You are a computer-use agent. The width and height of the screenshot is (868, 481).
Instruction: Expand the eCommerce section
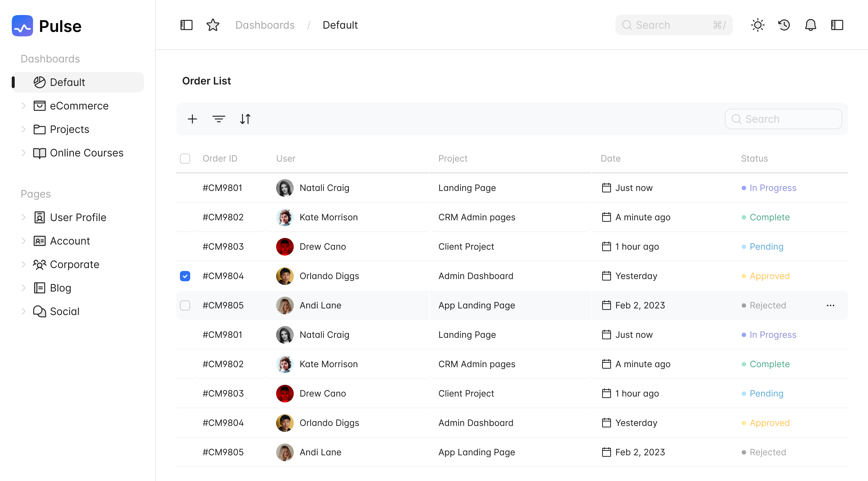pos(24,106)
